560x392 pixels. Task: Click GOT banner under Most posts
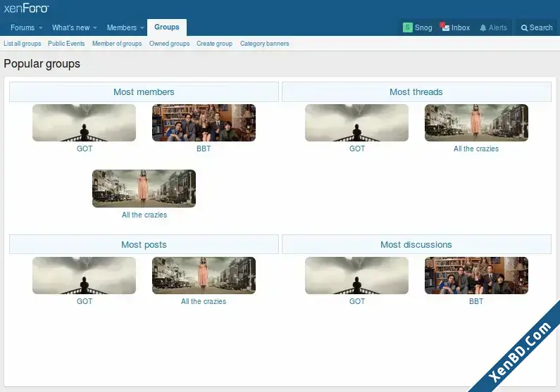click(84, 275)
